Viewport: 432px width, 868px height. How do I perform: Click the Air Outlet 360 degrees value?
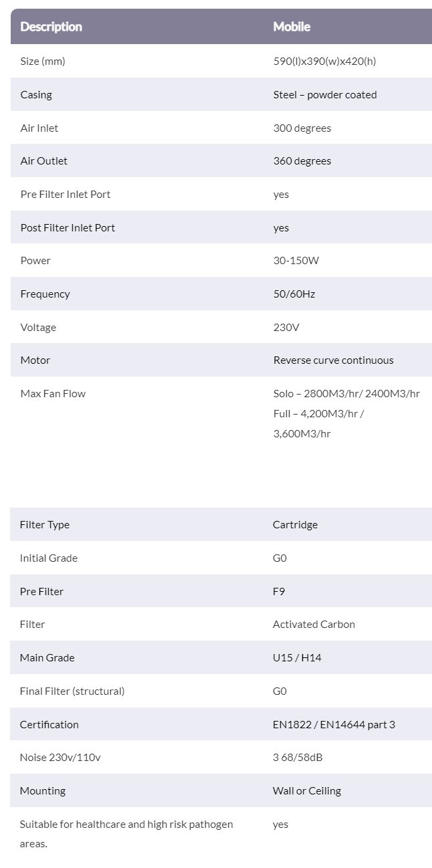(302, 160)
